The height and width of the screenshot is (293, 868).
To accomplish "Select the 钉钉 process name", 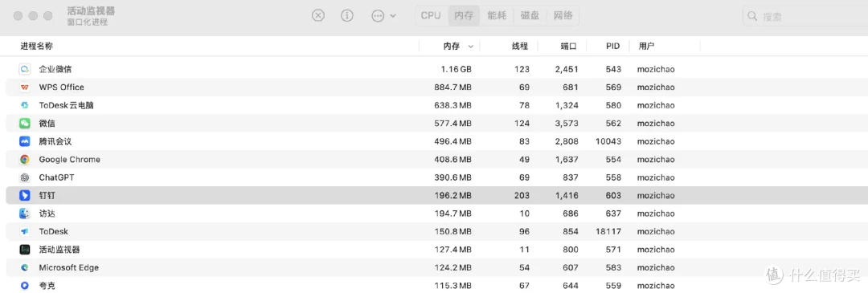I will point(47,195).
